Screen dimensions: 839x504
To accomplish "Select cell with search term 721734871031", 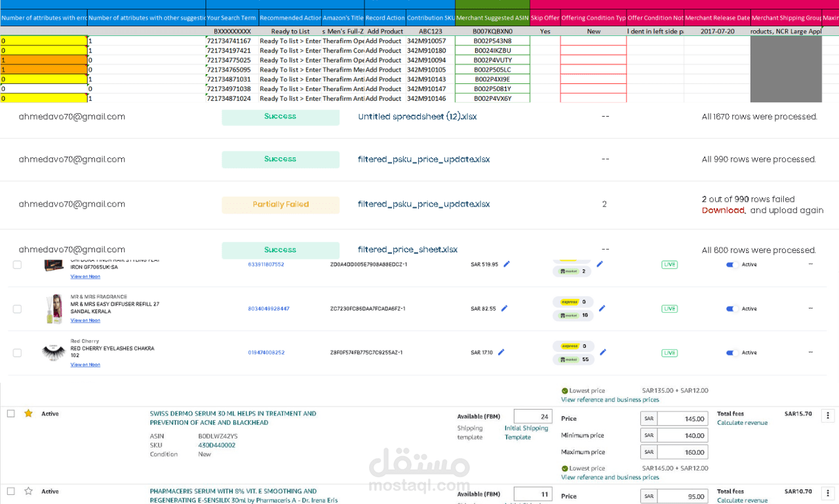I will click(x=232, y=79).
